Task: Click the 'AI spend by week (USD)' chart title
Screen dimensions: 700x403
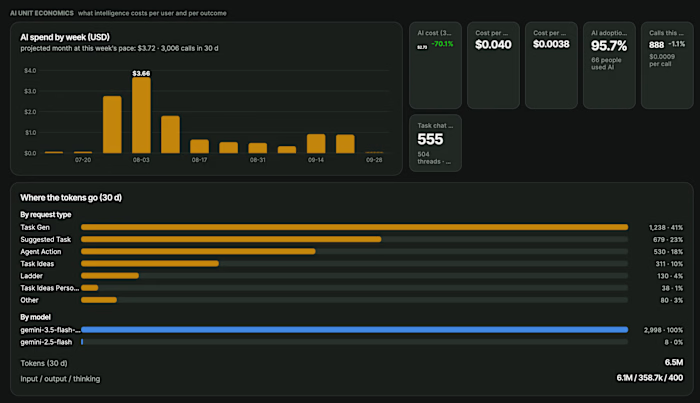Action: coord(65,37)
